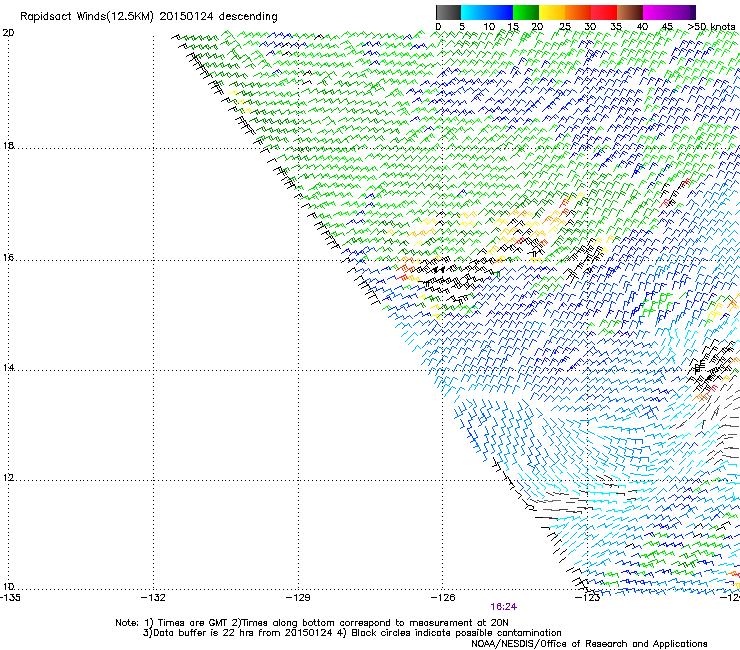This screenshot has width=740, height=650.
Task: Click the yellow 20-25 knots legend segment
Action: (x=552, y=12)
